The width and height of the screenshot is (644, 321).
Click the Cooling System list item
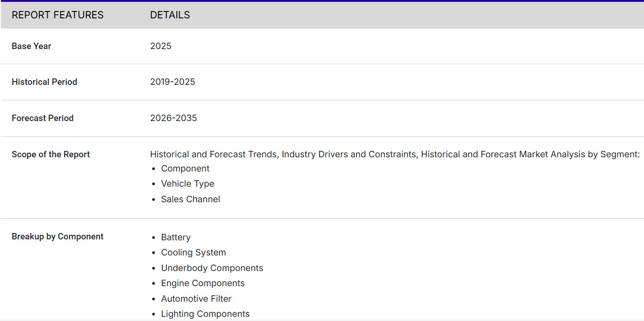click(193, 253)
